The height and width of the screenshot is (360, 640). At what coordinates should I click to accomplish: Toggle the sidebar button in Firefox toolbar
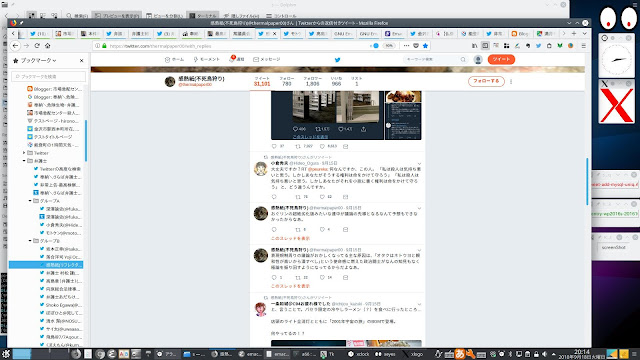tap(485, 46)
